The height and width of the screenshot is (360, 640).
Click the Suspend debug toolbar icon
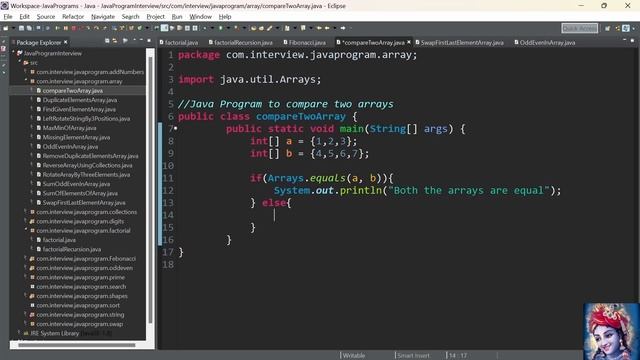click(x=66, y=28)
